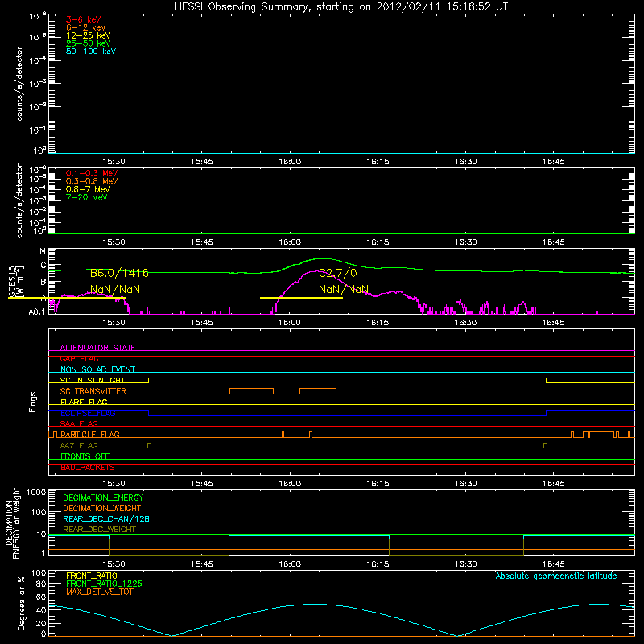This screenshot has width=644, height=644.
Task: Click the M class label on GOES axis
Action: click(x=43, y=251)
